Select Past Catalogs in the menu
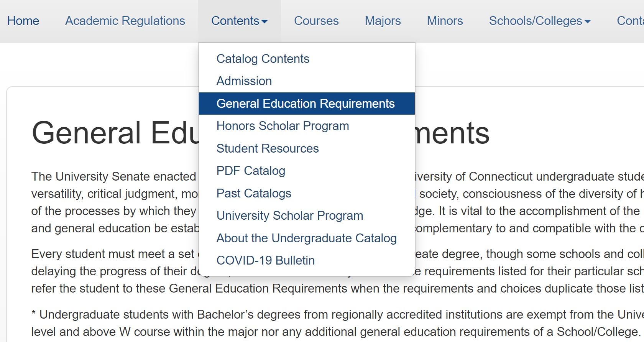This screenshot has width=644, height=342. coord(253,193)
